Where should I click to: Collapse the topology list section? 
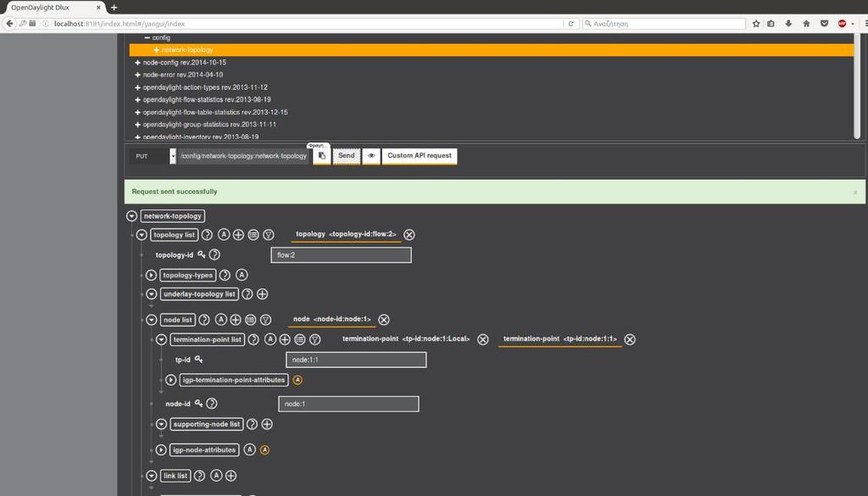pyautogui.click(x=142, y=235)
